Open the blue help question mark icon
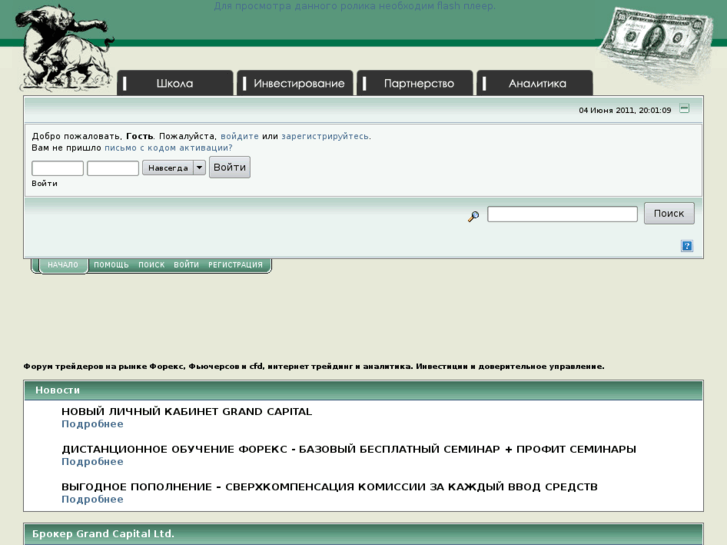The height and width of the screenshot is (545, 727). click(687, 246)
